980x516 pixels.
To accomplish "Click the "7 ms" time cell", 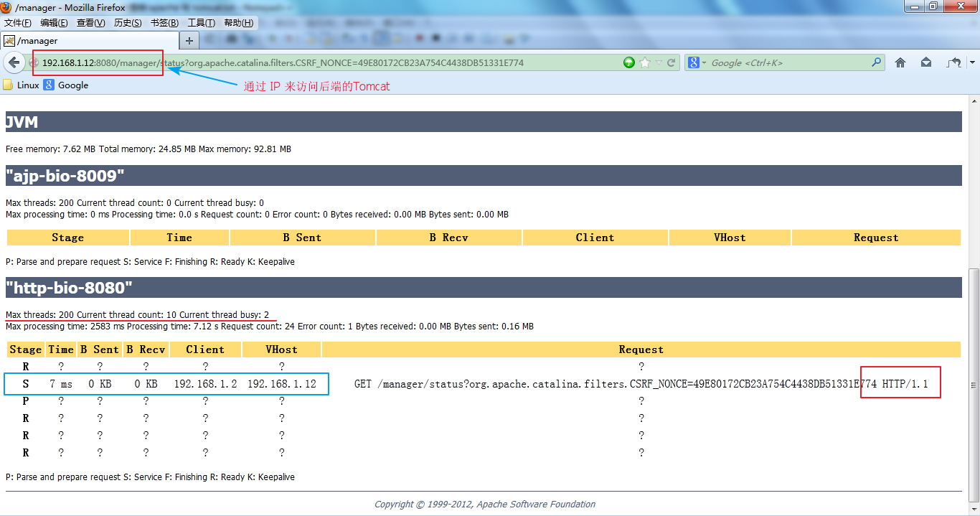I will click(x=61, y=384).
